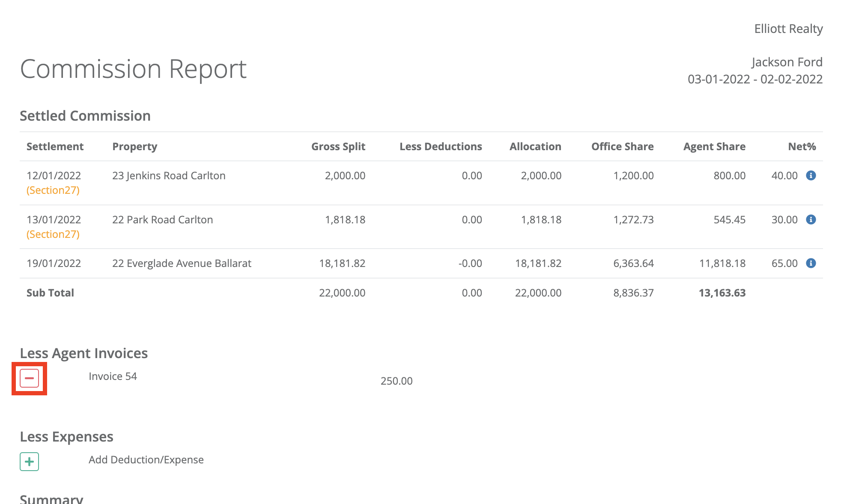Select 22 Everglade Avenue Ballarat property

[x=182, y=264]
